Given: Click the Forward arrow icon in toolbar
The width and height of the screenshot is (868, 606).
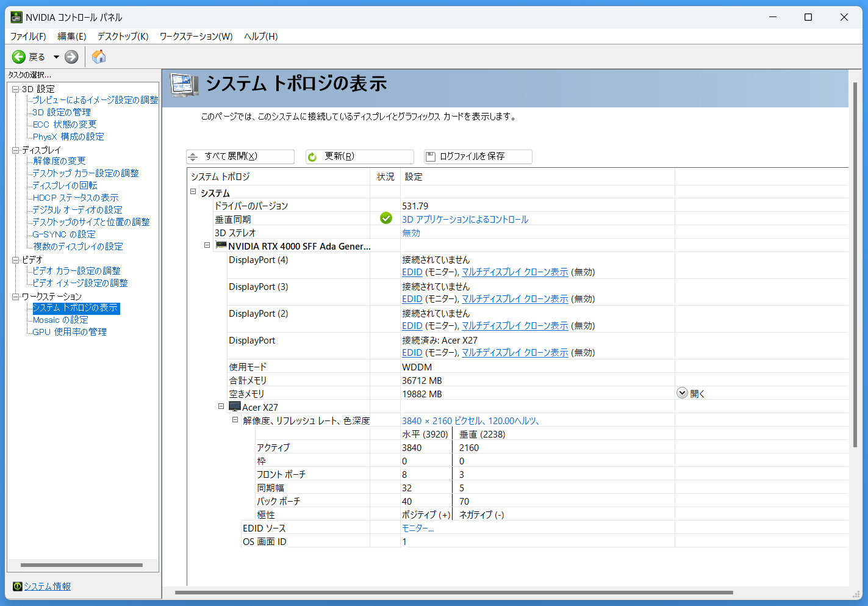Looking at the screenshot, I should tap(71, 57).
